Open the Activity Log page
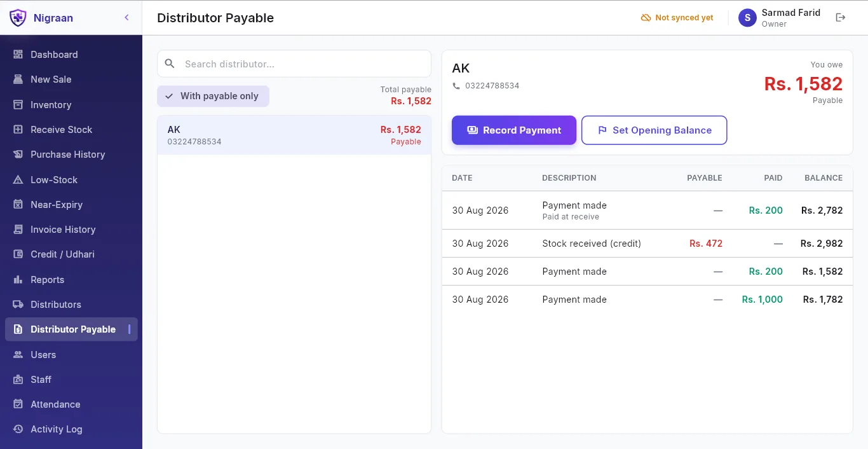Viewport: 868px width, 449px height. pyautogui.click(x=71, y=429)
